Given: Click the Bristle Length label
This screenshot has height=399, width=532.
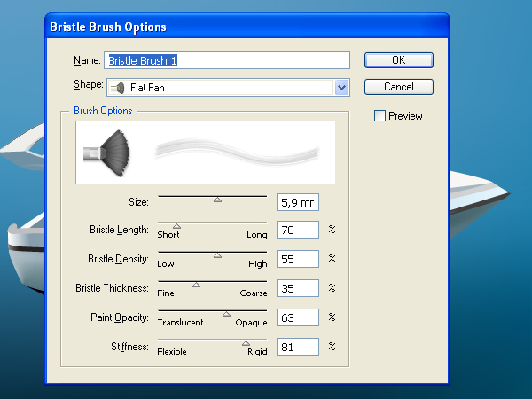Looking at the screenshot, I should (119, 230).
